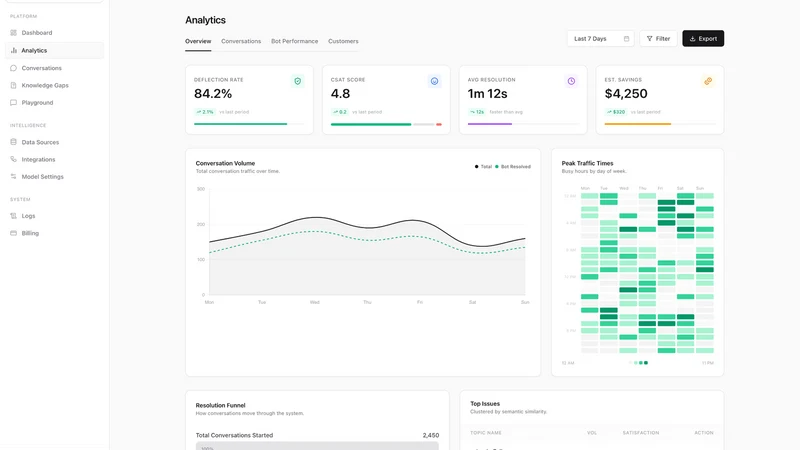Click the CSAT Score progress bar

386,124
